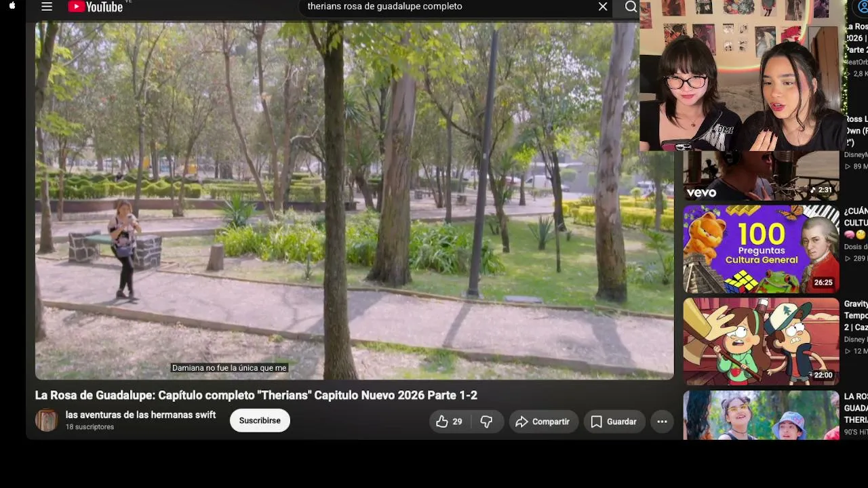Click the magnifier search button
The width and height of the screenshot is (868, 488).
point(631,7)
